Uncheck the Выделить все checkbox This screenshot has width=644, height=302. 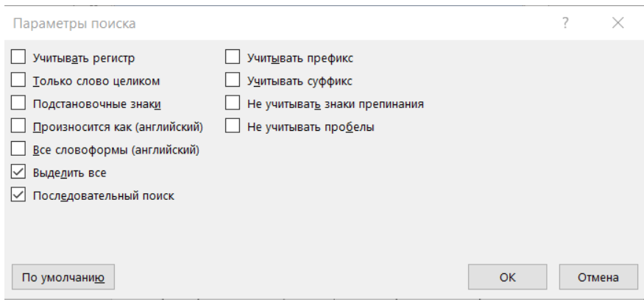19,173
